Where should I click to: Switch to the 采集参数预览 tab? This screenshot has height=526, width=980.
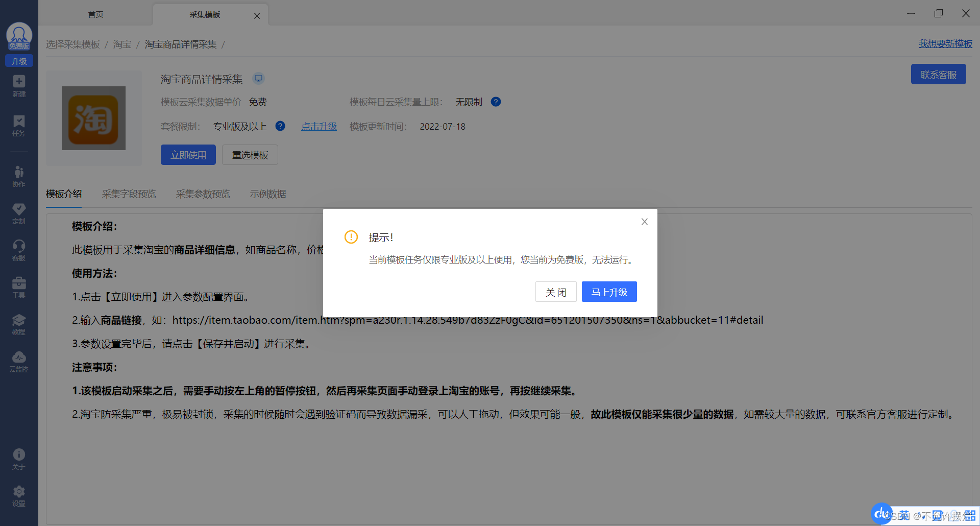203,194
